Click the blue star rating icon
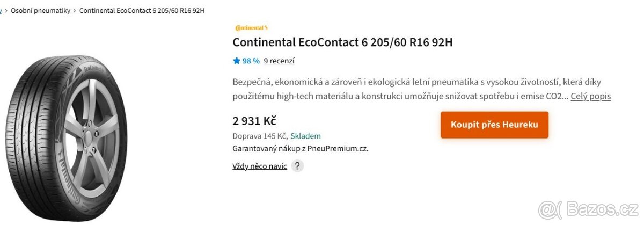Viewport: 644px width, 225px height. (237, 61)
